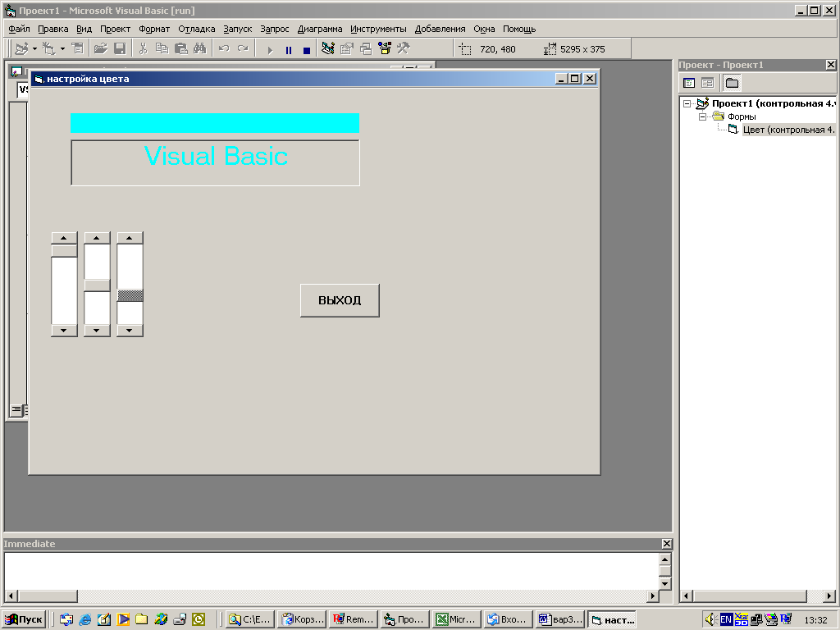
Task: Click the Copy toolbar icon
Action: [162, 48]
